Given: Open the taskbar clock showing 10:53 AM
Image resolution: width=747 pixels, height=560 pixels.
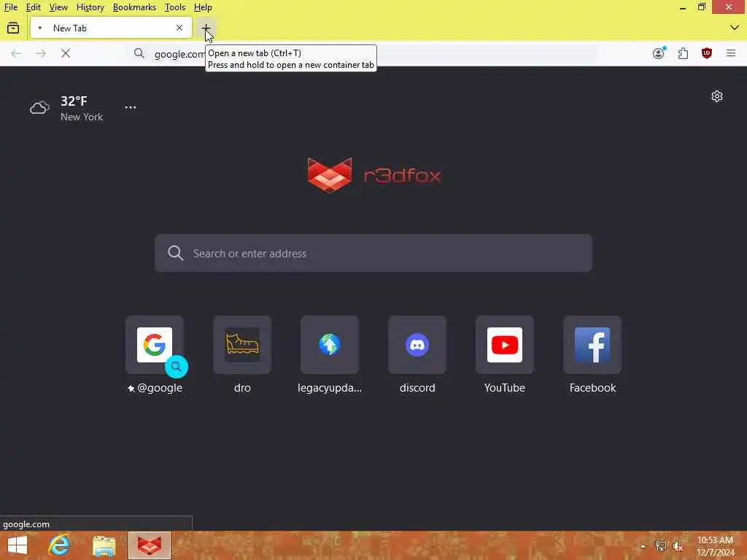Looking at the screenshot, I should point(716,546).
